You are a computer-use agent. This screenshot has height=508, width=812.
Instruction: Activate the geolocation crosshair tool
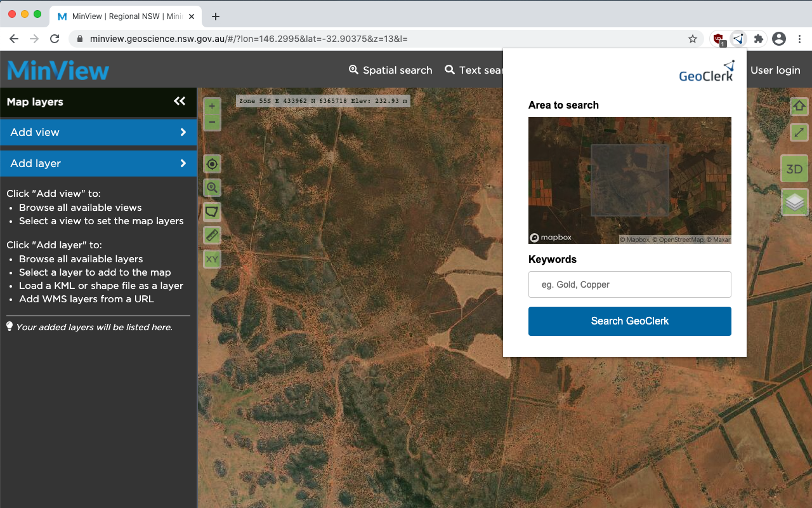[x=212, y=164]
